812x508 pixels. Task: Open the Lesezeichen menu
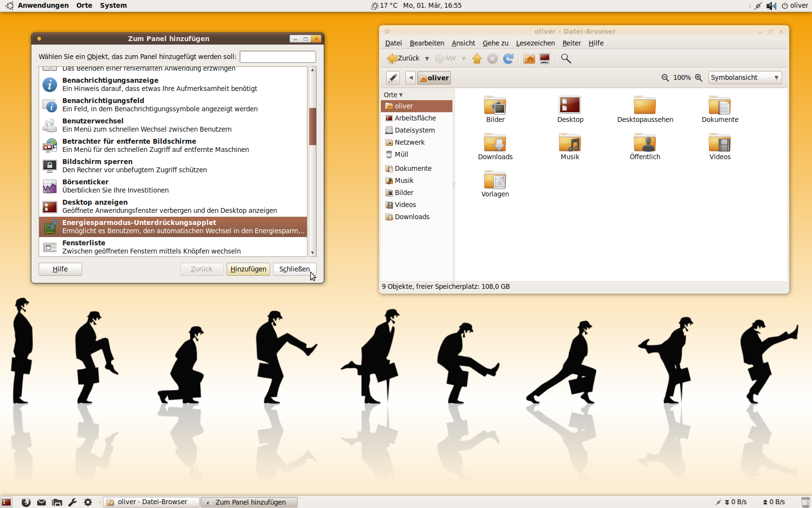click(x=535, y=43)
